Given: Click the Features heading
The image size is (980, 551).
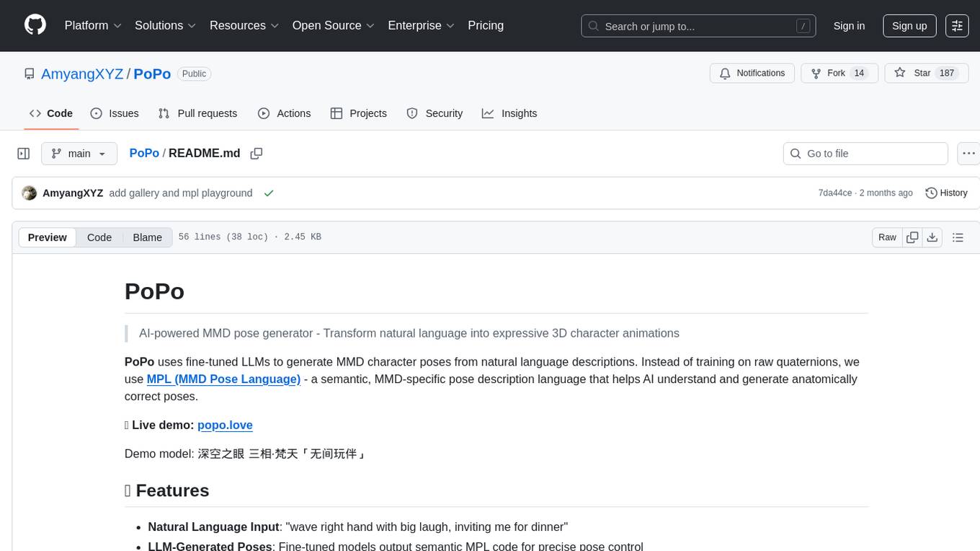Looking at the screenshot, I should tap(166, 490).
